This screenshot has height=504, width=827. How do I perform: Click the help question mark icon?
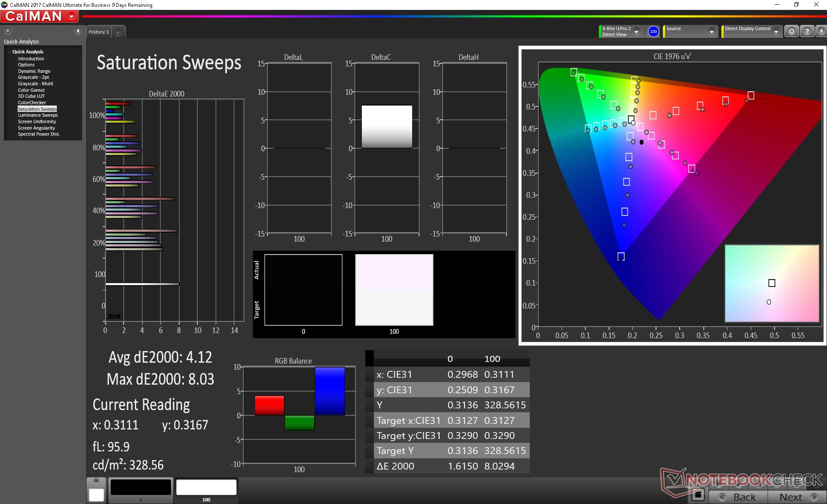(x=807, y=31)
